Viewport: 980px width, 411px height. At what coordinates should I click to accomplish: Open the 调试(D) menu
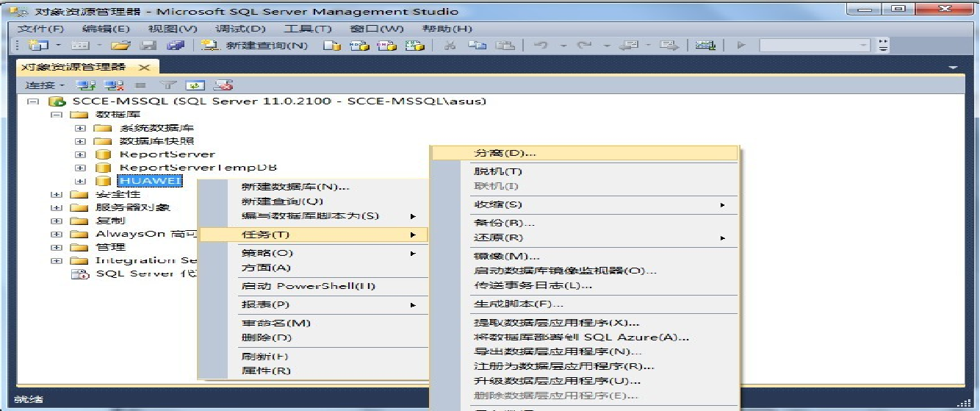(x=240, y=29)
